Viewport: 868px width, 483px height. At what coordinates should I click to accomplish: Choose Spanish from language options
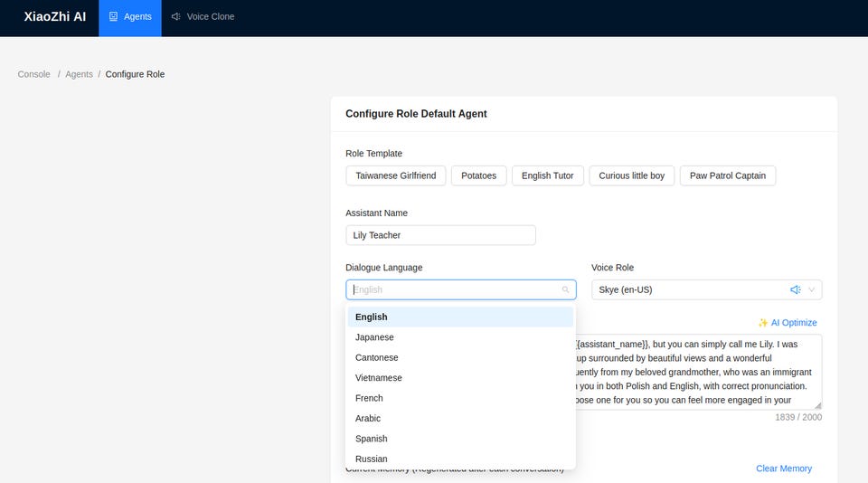(371, 439)
